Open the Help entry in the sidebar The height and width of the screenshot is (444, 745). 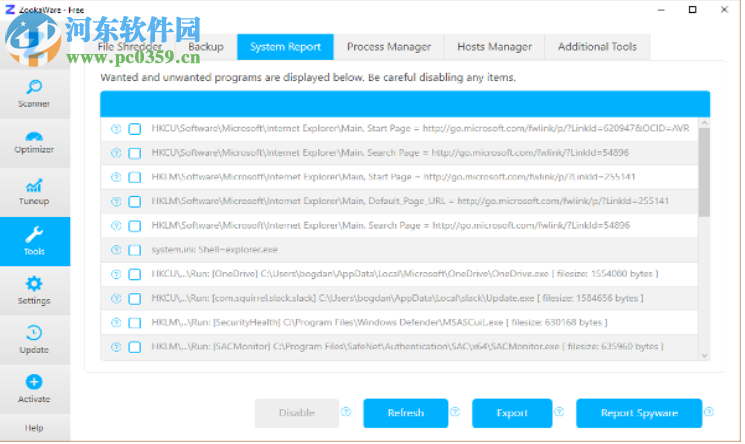tap(34, 428)
